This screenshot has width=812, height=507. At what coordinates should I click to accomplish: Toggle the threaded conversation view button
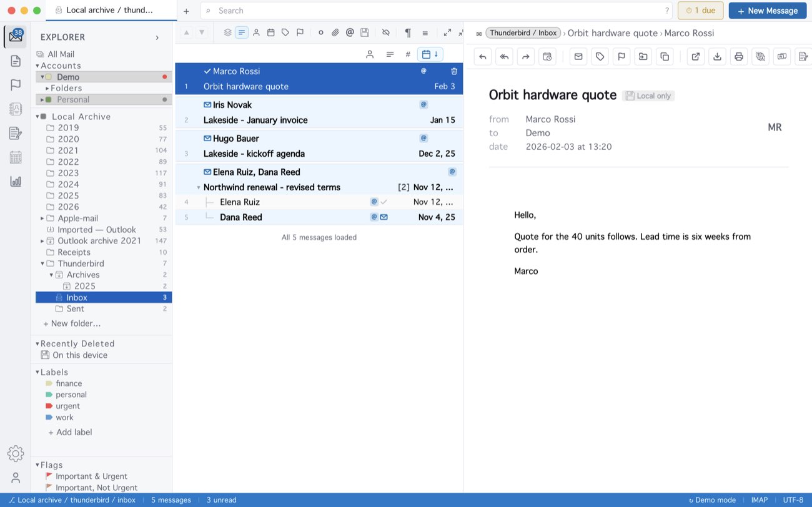(x=242, y=32)
